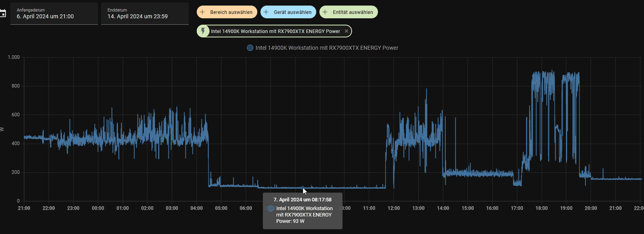Screen dimensions: 644x234
Task: Click plus icon on Entität auswählen chip
Action: [325, 12]
